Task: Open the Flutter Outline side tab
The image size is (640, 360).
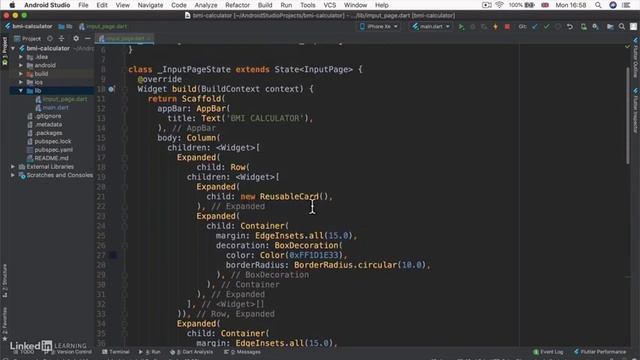Action: pos(636,58)
